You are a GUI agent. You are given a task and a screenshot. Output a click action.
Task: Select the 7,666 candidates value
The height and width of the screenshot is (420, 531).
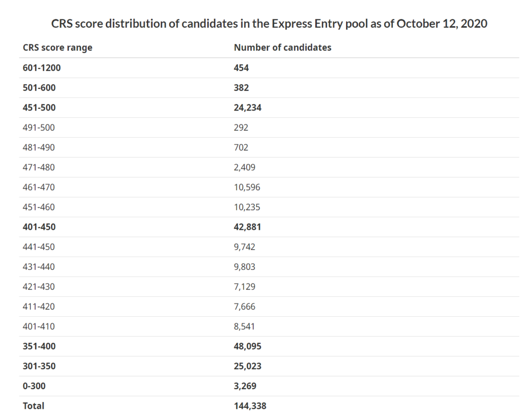(x=244, y=307)
